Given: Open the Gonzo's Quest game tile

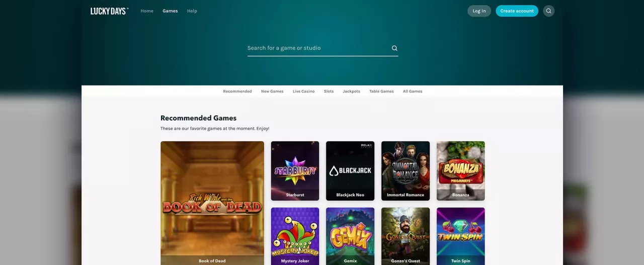Looking at the screenshot, I should pos(406,236).
